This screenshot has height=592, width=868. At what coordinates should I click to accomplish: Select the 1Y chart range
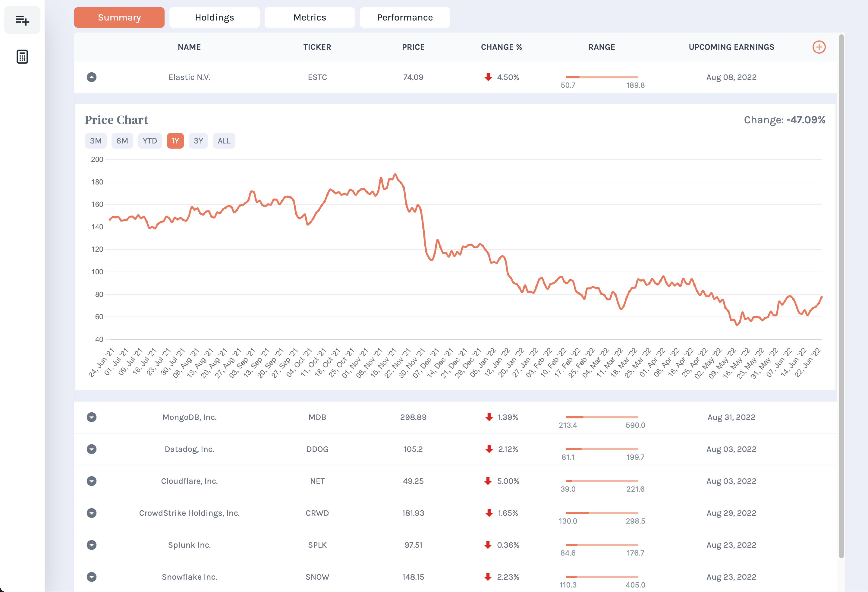pos(175,141)
